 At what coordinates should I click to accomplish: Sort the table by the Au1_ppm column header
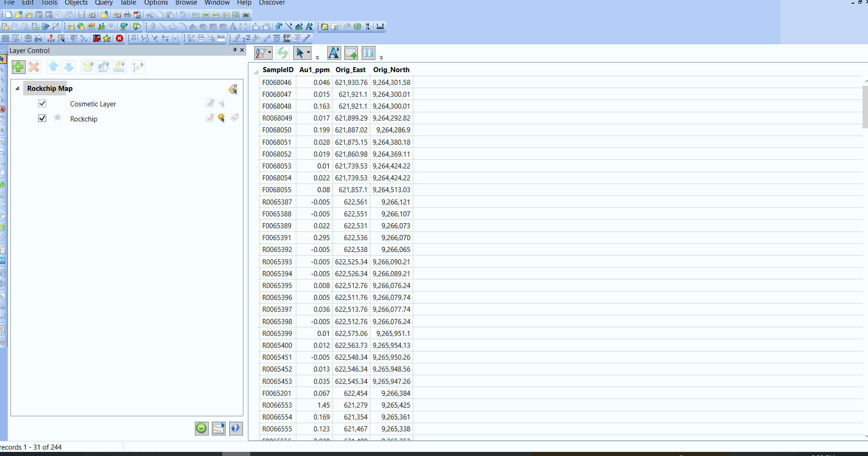click(314, 69)
